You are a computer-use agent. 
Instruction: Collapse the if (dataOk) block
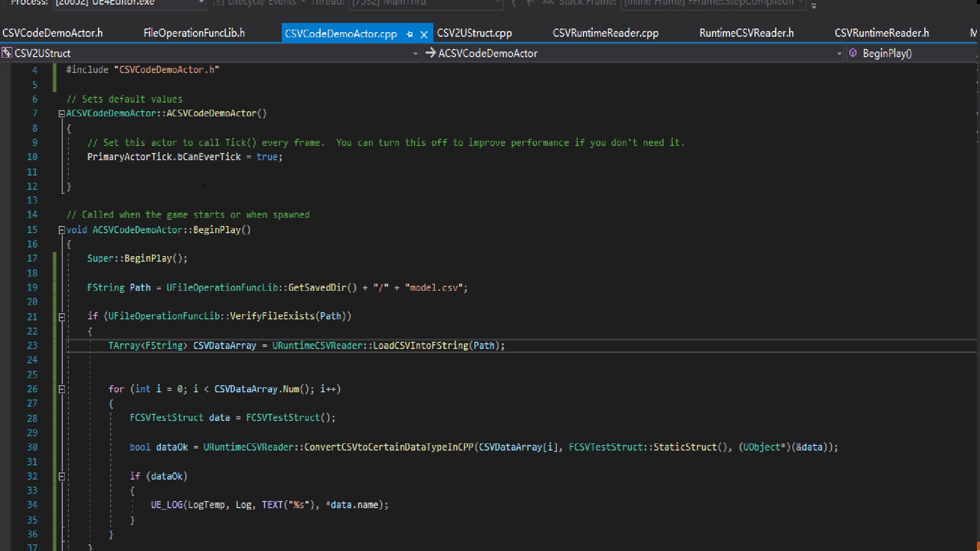(61, 477)
